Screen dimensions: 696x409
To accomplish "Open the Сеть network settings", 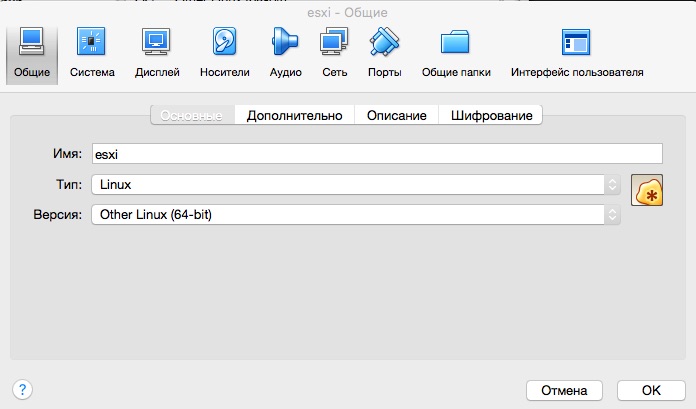I will 334,52.
